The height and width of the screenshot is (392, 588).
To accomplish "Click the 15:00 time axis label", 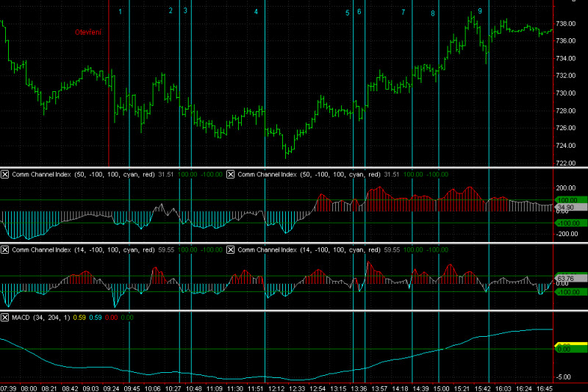I will pyautogui.click(x=442, y=388).
